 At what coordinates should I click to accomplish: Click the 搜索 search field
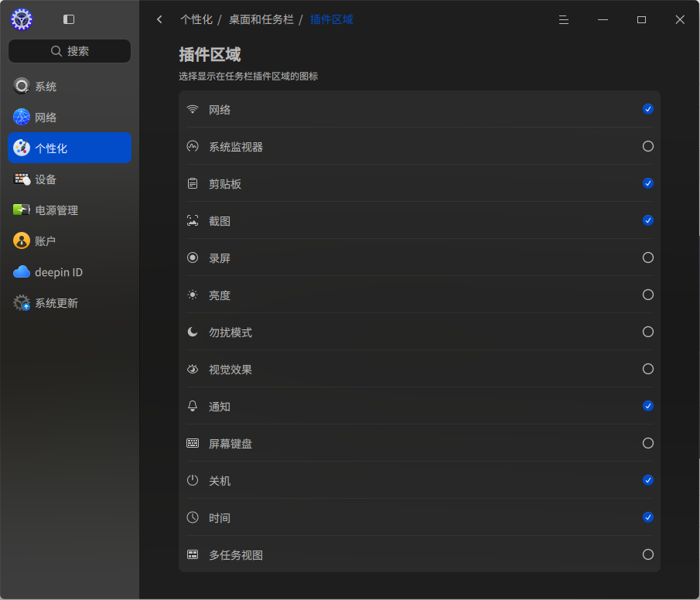[70, 51]
